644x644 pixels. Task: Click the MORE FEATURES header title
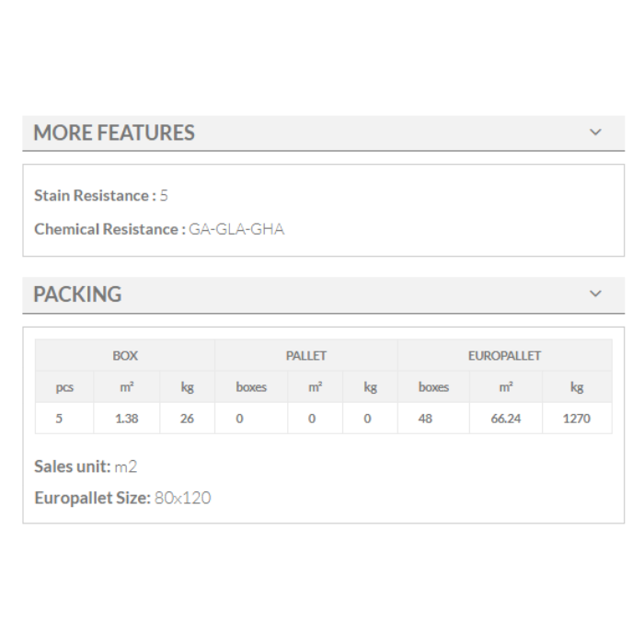pyautogui.click(x=114, y=132)
